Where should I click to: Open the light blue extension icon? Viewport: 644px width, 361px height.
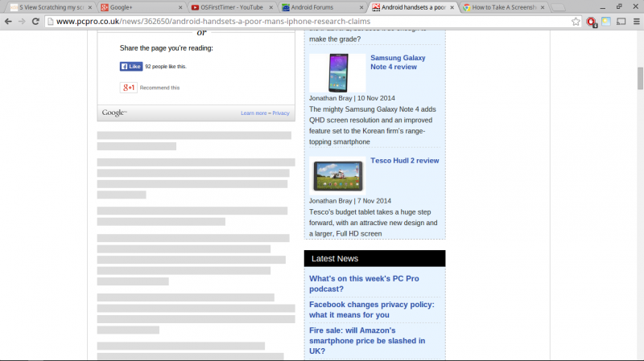(606, 22)
